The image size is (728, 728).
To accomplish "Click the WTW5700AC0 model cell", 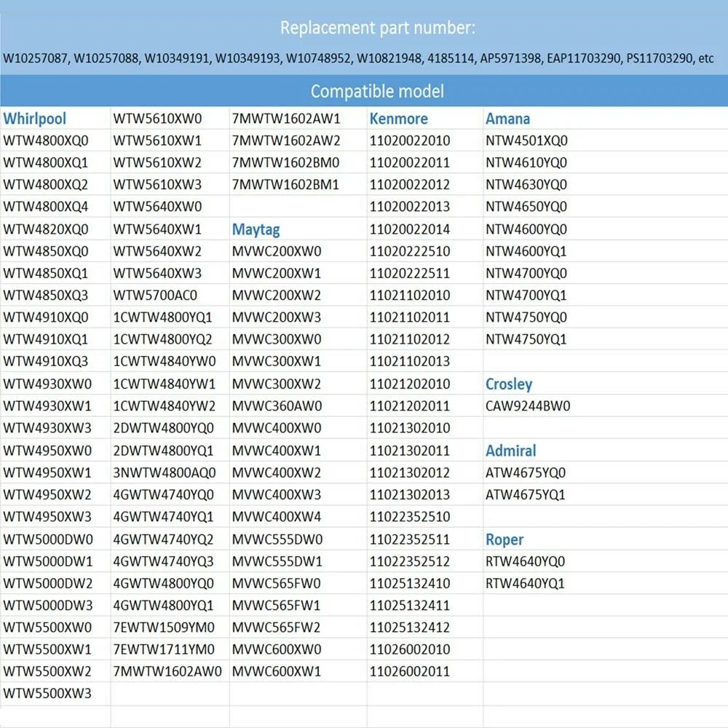I will click(155, 296).
